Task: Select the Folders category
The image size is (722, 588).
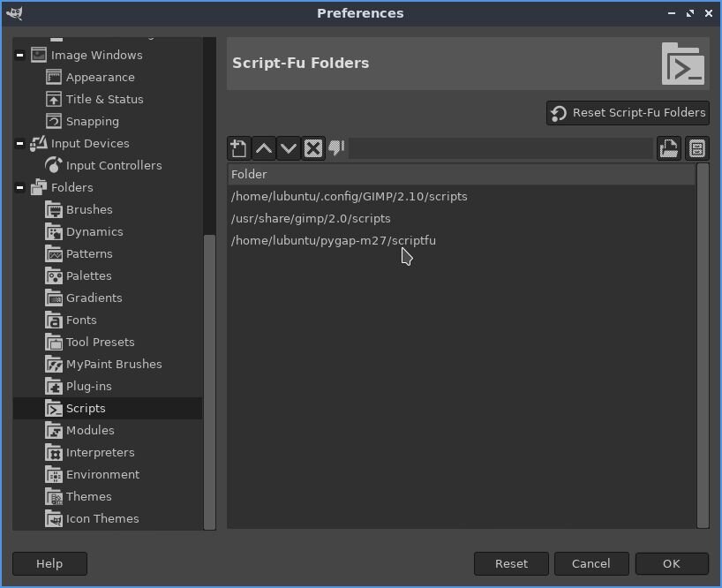Action: pyautogui.click(x=71, y=188)
